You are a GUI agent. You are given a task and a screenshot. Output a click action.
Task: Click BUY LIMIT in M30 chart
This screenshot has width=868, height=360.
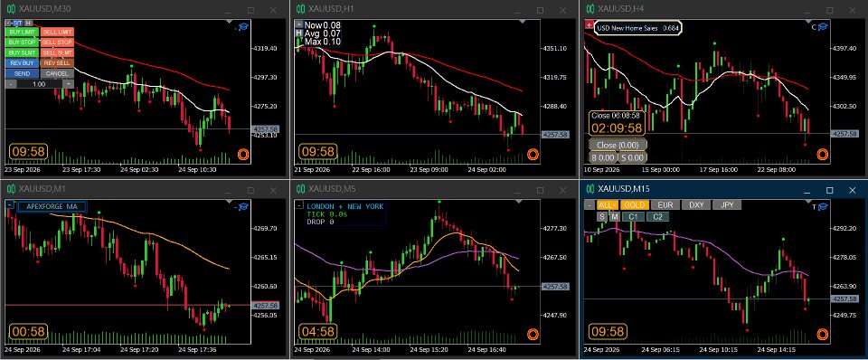[x=22, y=33]
